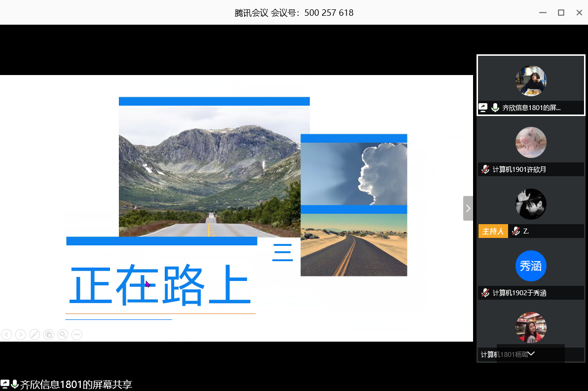The height and width of the screenshot is (391, 588).
Task: Select the highlighted 齐欣信息1801 video thumbnail
Action: 531,80
